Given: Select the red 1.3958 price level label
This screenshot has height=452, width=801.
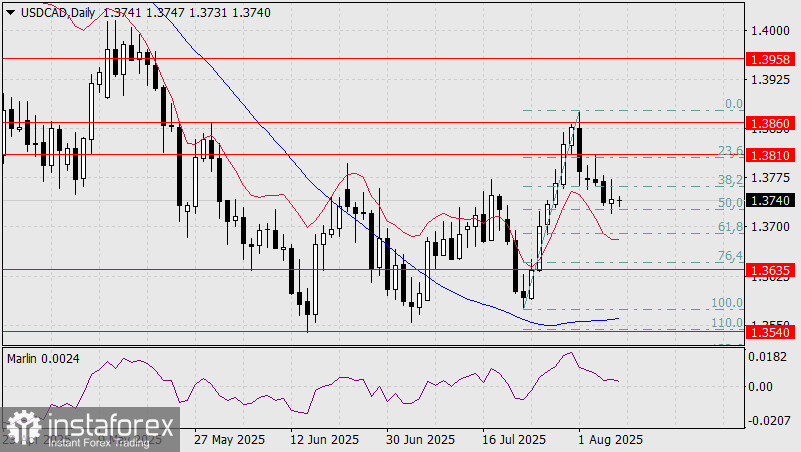Looking at the screenshot, I should (770, 59).
